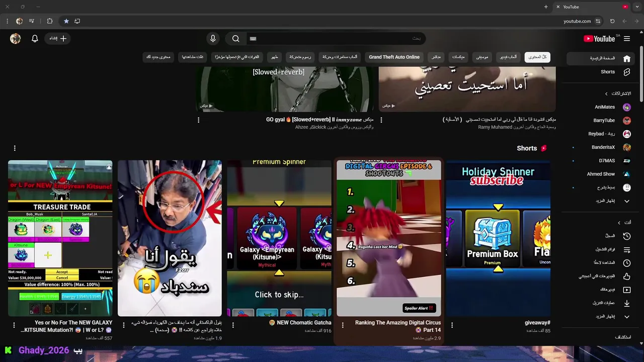Open BanderitaX channel subscription
The height and width of the screenshot is (362, 644).
click(601, 147)
